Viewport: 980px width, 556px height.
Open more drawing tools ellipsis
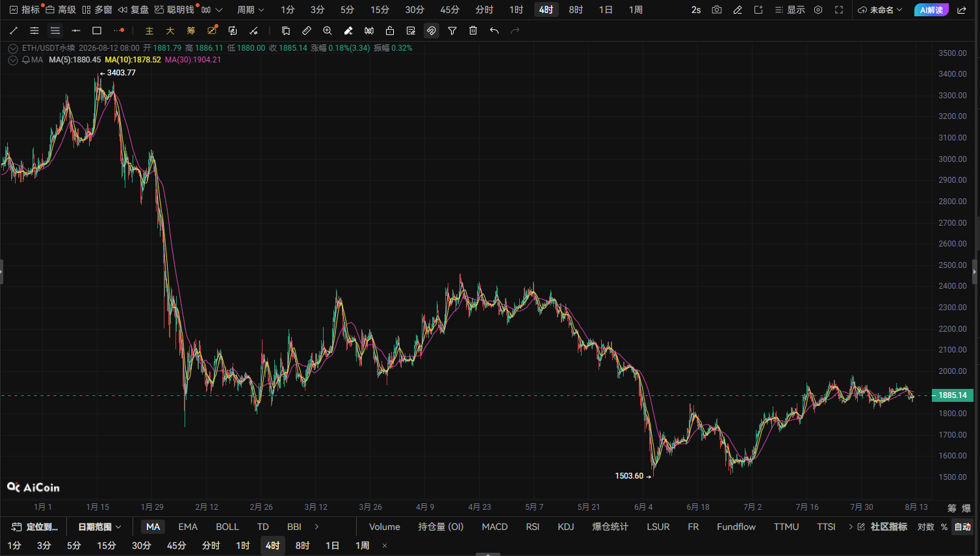click(x=118, y=31)
